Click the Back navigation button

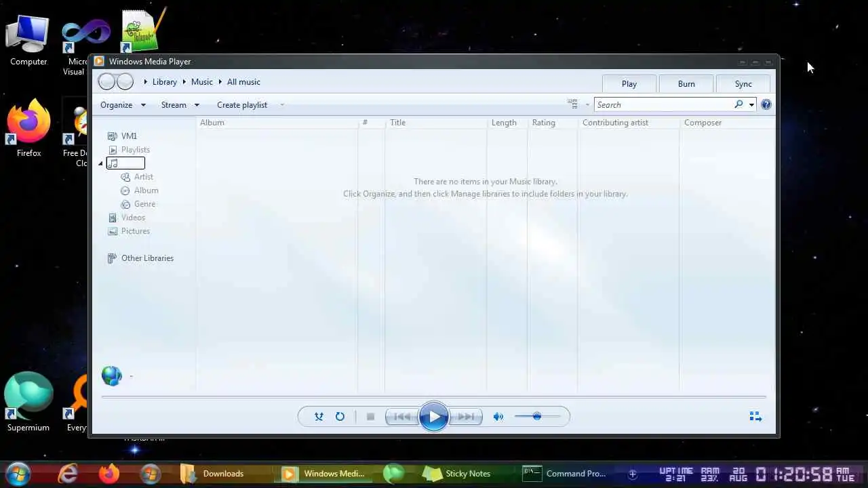(106, 82)
